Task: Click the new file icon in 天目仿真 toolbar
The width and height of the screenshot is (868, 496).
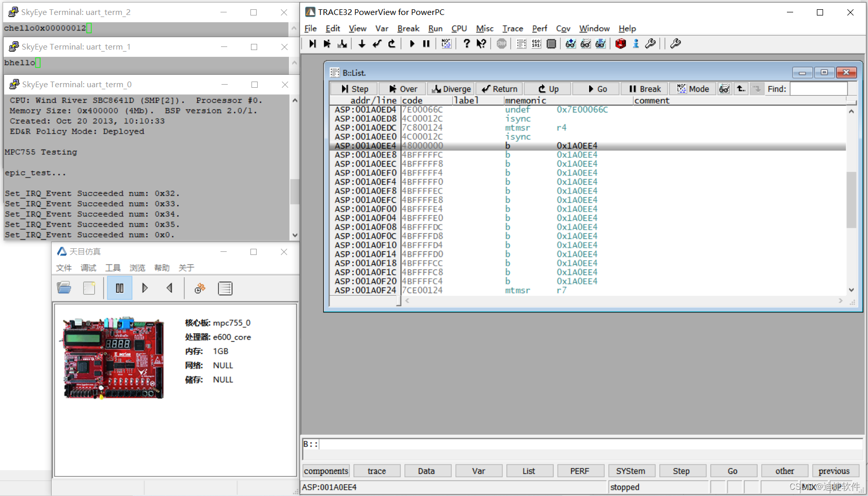Action: 89,287
